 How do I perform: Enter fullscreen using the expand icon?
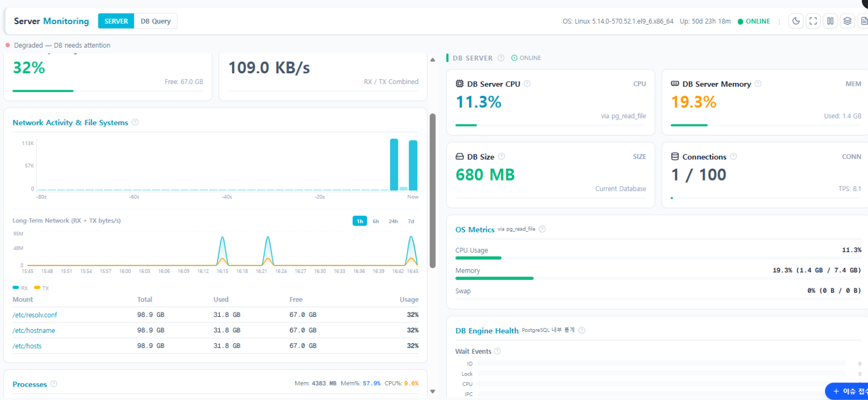813,21
